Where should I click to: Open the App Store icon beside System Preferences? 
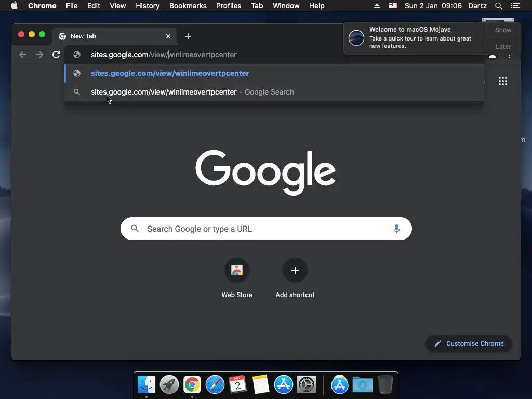pos(284,385)
